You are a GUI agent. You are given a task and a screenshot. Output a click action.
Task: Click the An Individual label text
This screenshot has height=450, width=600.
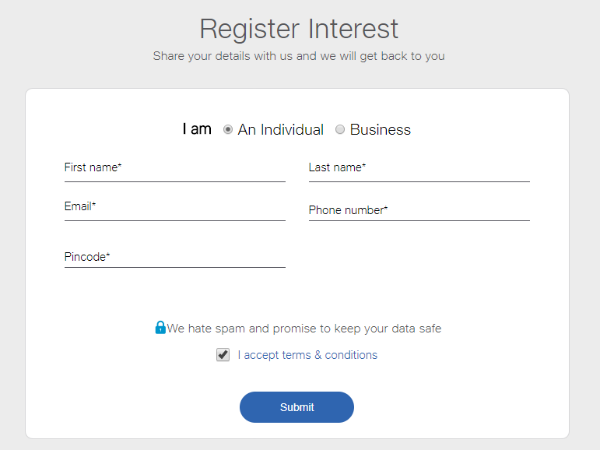[x=280, y=130]
